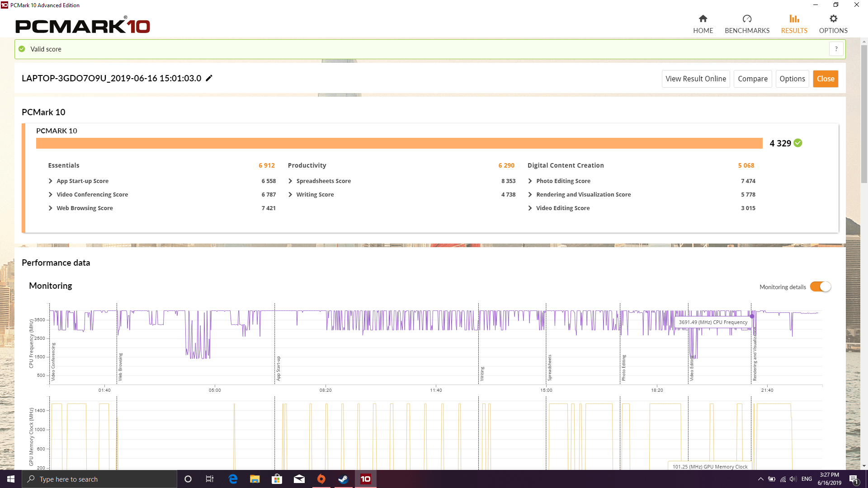Click the PCMark 10 app icon in taskbar
The width and height of the screenshot is (868, 488).
[365, 479]
